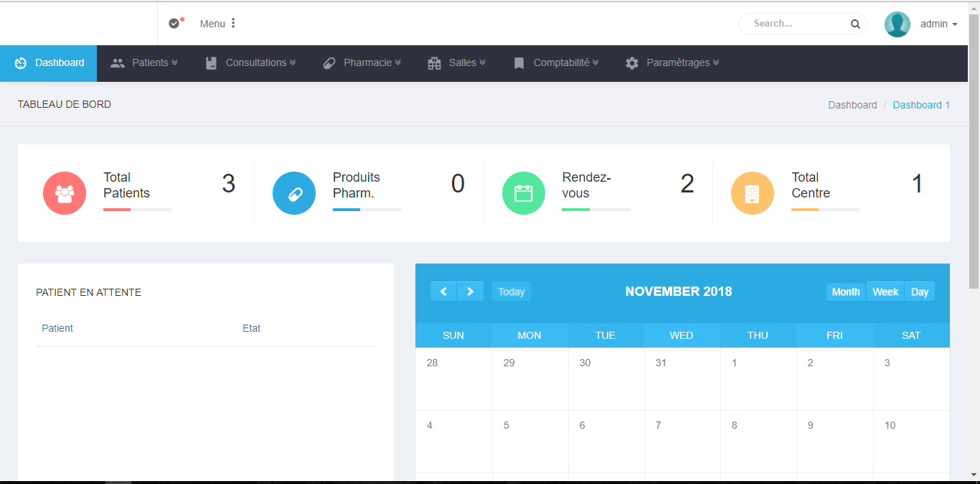Switch calendar to Week view
The height and width of the screenshot is (484, 980).
[x=885, y=292]
